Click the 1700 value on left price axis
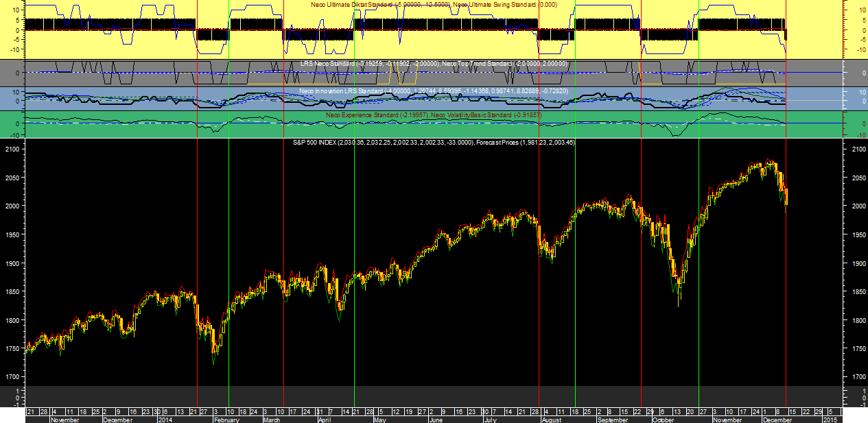868x423 pixels. point(14,377)
